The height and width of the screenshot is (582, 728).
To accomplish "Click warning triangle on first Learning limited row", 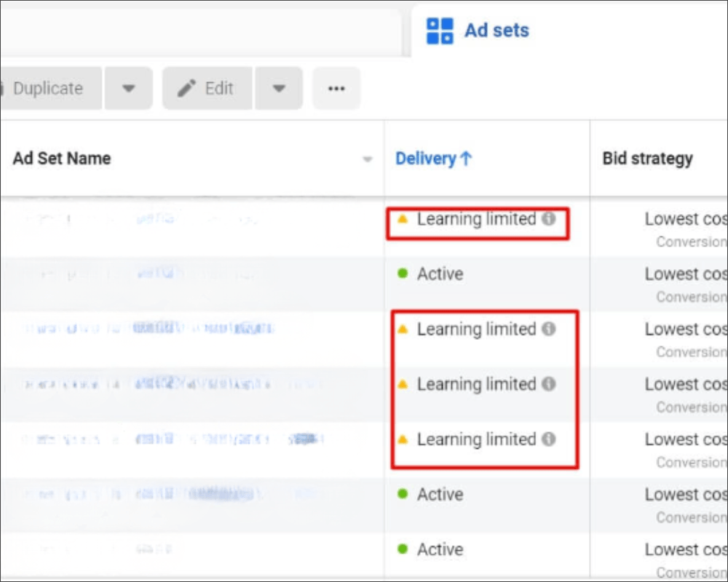I will click(403, 218).
